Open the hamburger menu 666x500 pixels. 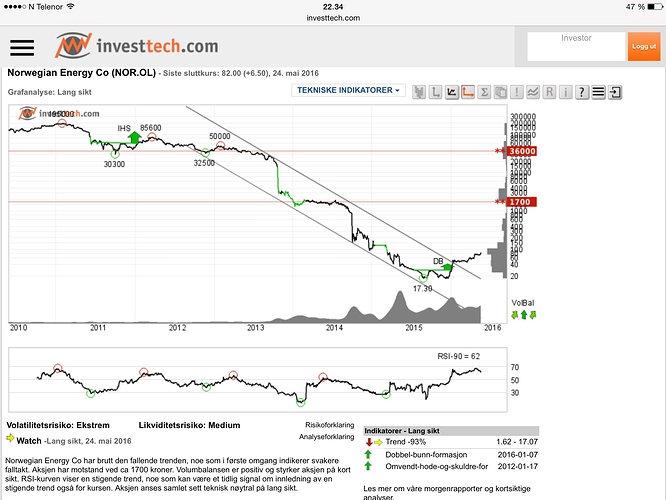(x=21, y=47)
